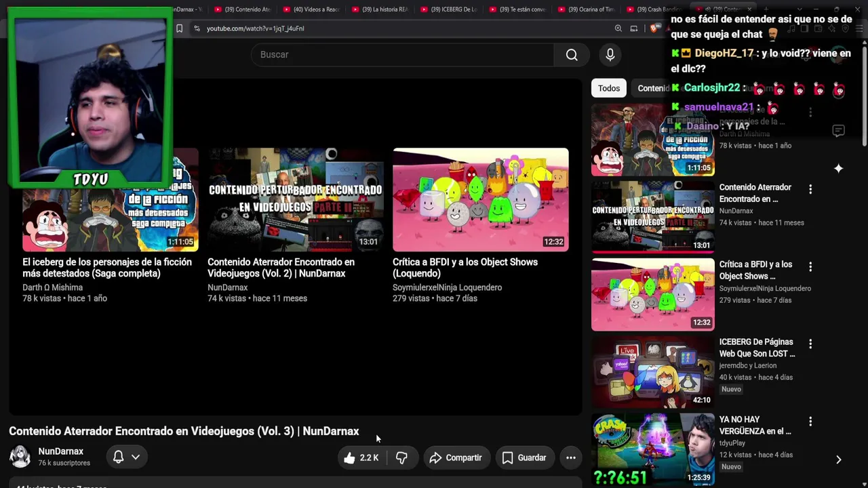Screen dimensions: 868x488
Task: Like the video showing 2.2 K
Action: click(361, 457)
